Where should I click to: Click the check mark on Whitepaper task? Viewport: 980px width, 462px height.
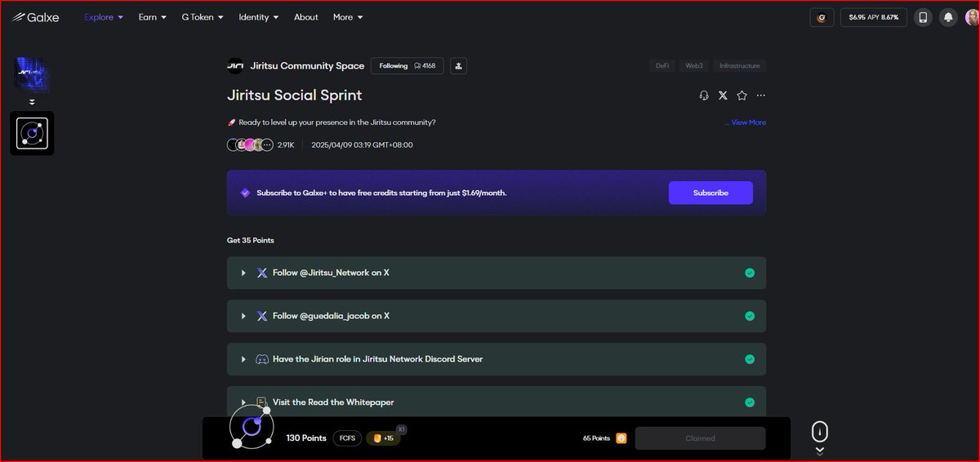pyautogui.click(x=750, y=402)
